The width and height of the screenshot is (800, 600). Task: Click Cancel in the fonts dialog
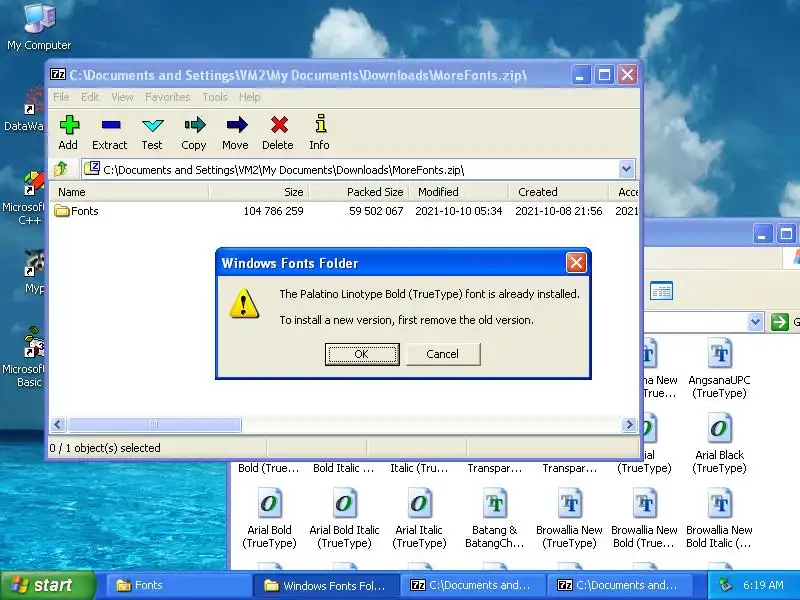point(443,354)
